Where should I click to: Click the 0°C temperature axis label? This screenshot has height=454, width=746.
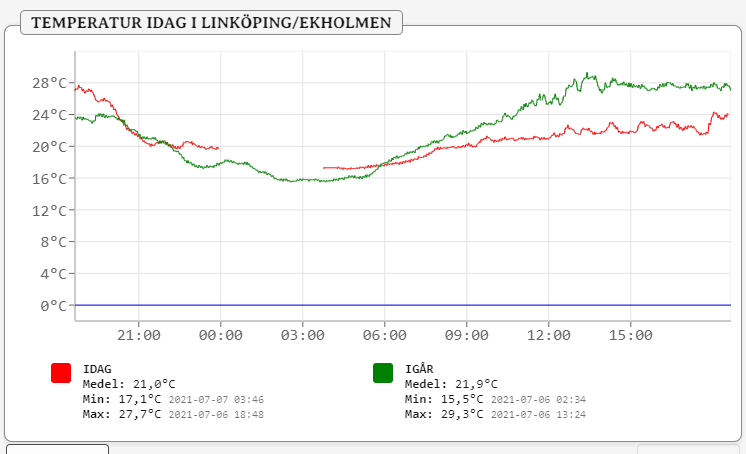(x=50, y=306)
